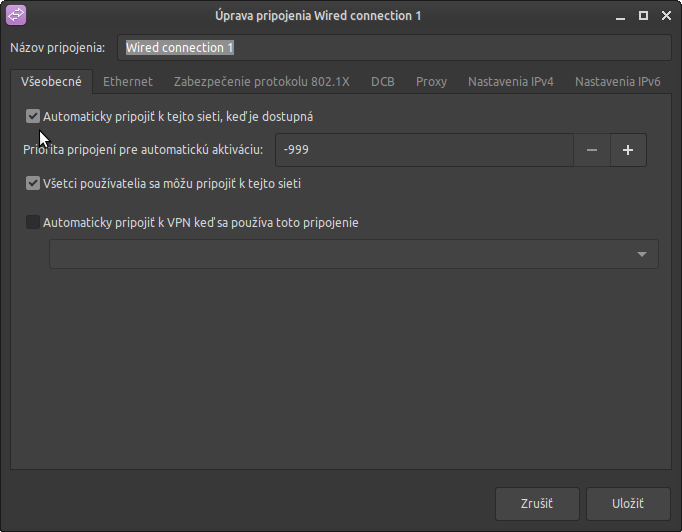This screenshot has width=682, height=532.
Task: Toggle 'Všetci používatelia sa môžu pripojiť' checkbox
Action: (x=33, y=184)
